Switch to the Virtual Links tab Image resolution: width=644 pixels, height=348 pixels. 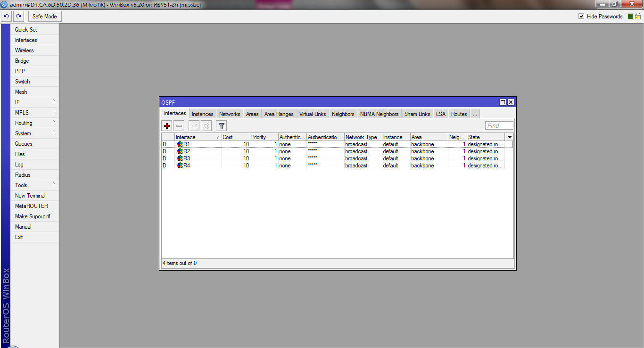tap(313, 114)
